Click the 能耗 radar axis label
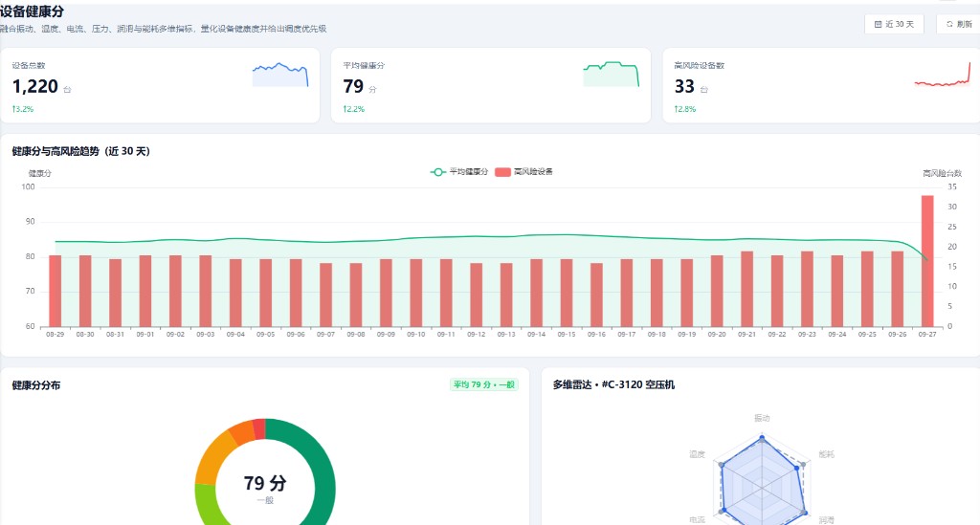This screenshot has height=525, width=980. click(x=827, y=454)
